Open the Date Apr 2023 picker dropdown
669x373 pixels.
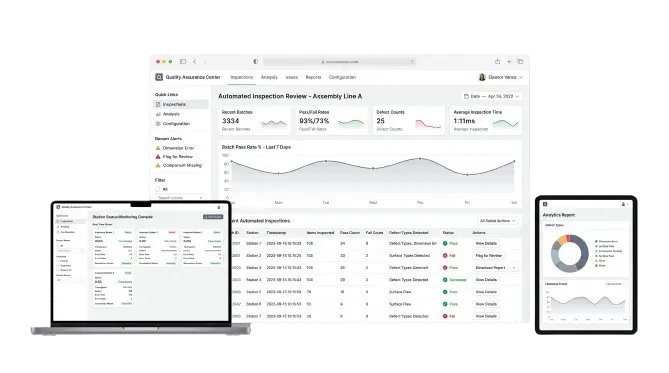coord(492,96)
